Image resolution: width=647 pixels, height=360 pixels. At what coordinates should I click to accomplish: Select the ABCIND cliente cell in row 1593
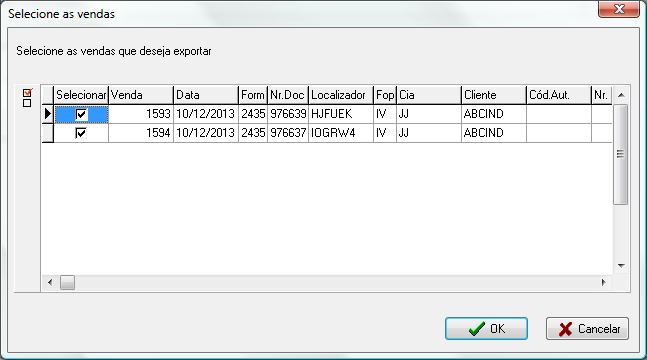494,114
